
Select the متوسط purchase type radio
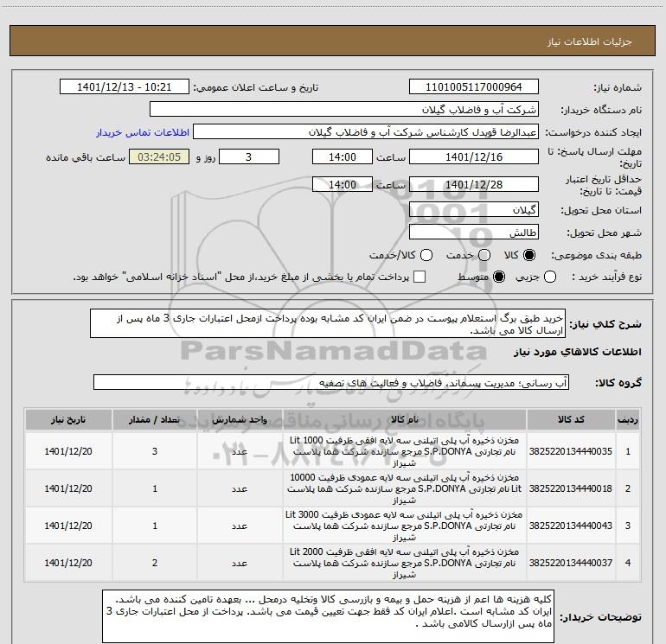[x=499, y=277]
